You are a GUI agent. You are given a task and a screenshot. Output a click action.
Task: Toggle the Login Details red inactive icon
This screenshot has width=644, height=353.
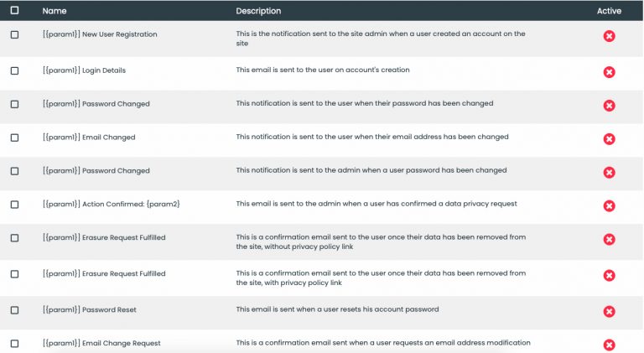pyautogui.click(x=609, y=72)
